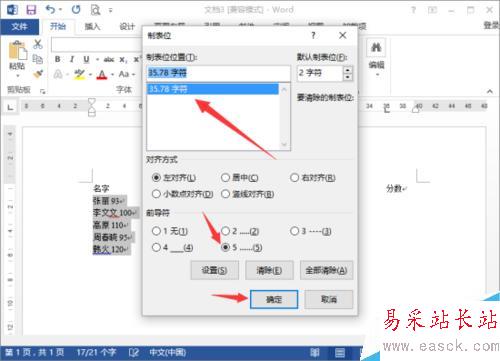Expand the Editing group dropdown
This screenshot has width=500, height=361.
point(377,75)
